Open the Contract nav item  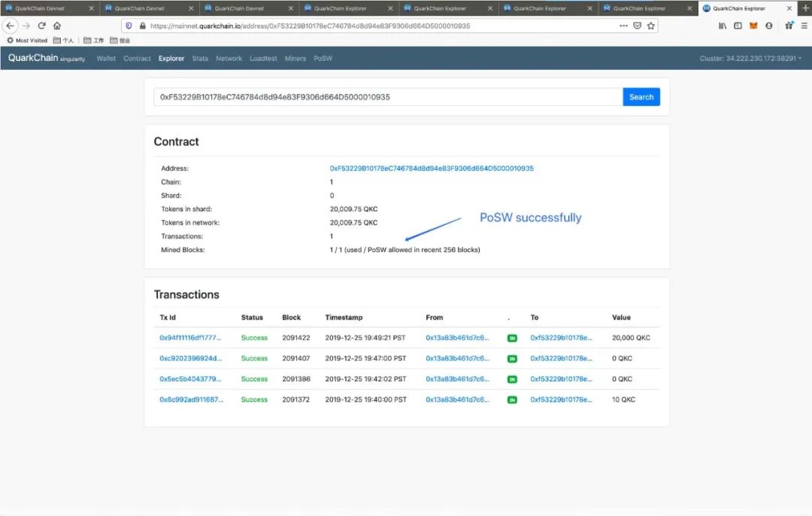(137, 59)
